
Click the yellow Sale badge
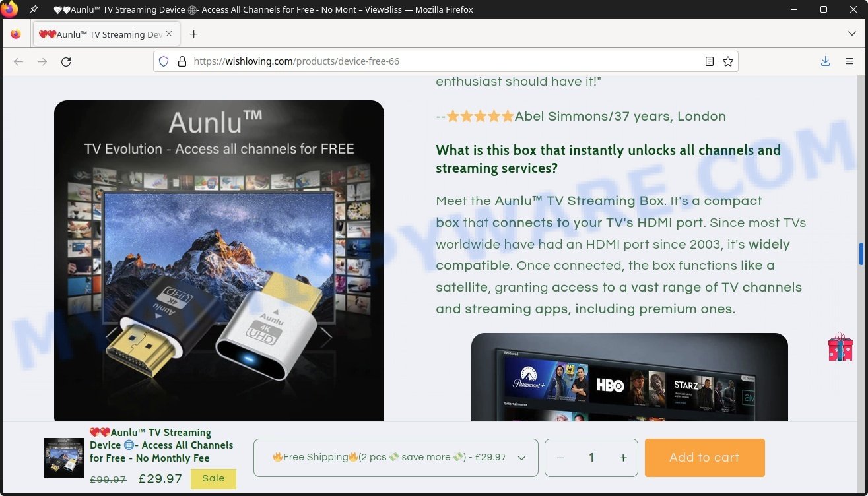[213, 479]
